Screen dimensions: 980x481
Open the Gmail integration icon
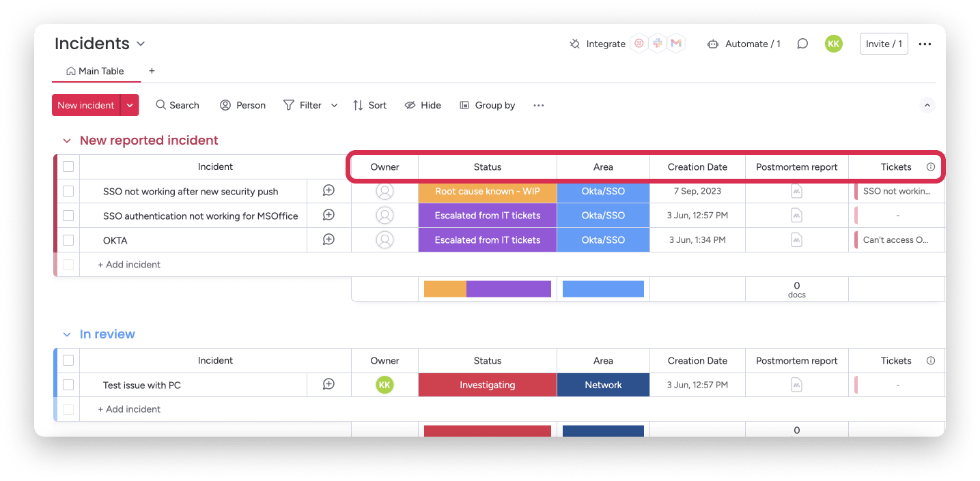tap(676, 44)
